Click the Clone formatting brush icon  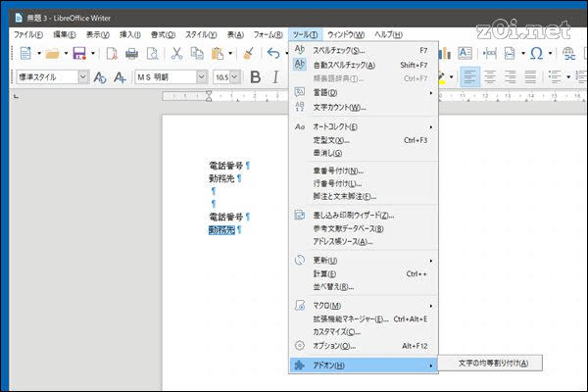click(x=248, y=53)
